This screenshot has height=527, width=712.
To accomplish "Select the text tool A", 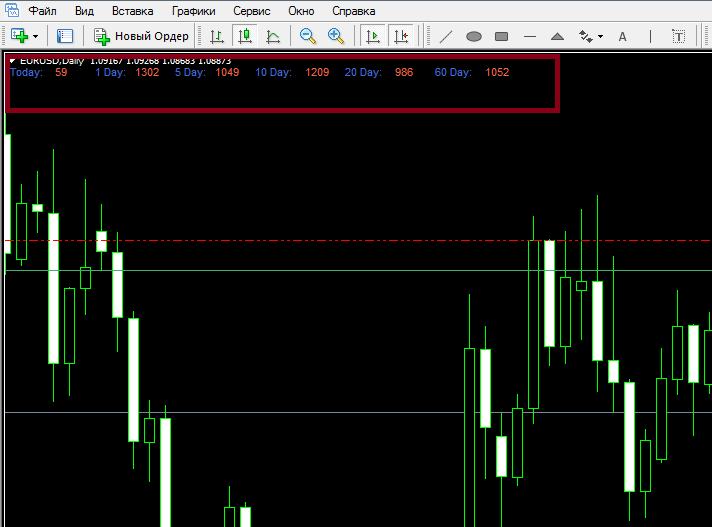I will [622, 36].
